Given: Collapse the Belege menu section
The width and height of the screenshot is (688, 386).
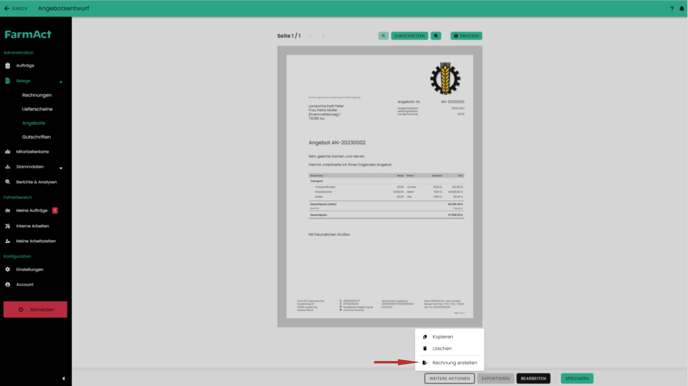Looking at the screenshot, I should [x=61, y=82].
